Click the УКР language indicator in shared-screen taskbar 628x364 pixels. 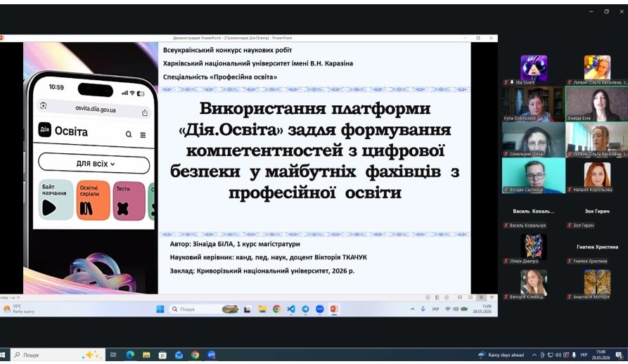(435, 308)
